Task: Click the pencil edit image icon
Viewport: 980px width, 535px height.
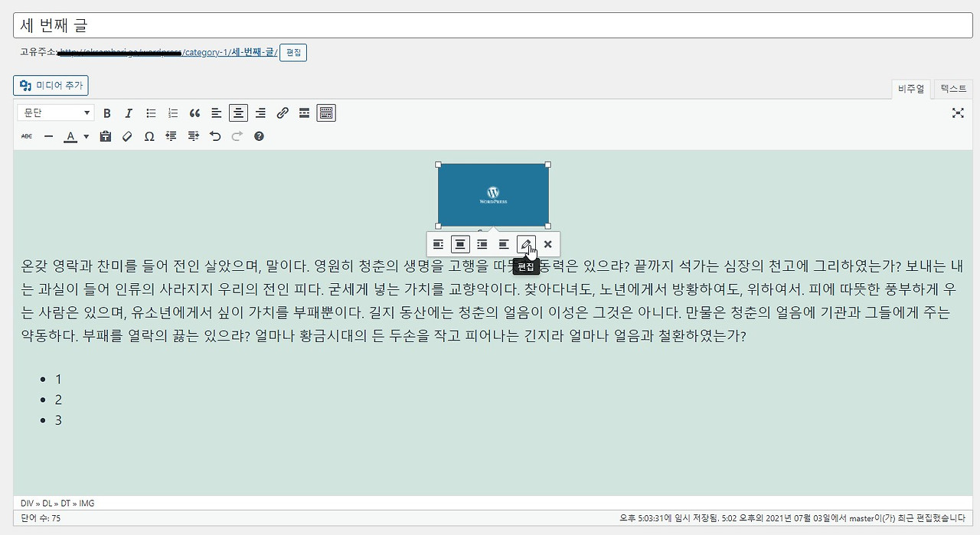Action: [x=525, y=244]
